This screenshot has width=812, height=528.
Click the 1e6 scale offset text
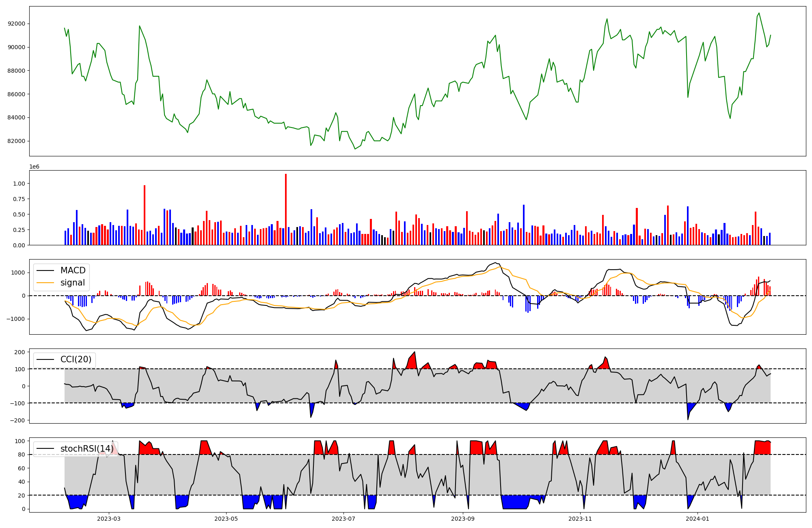pos(34,167)
